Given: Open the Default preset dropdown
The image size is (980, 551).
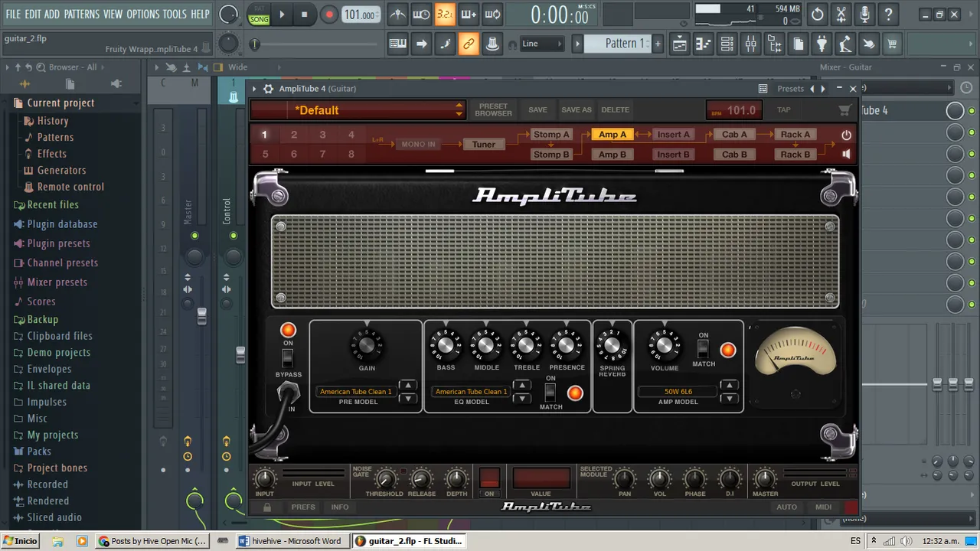Looking at the screenshot, I should (358, 110).
